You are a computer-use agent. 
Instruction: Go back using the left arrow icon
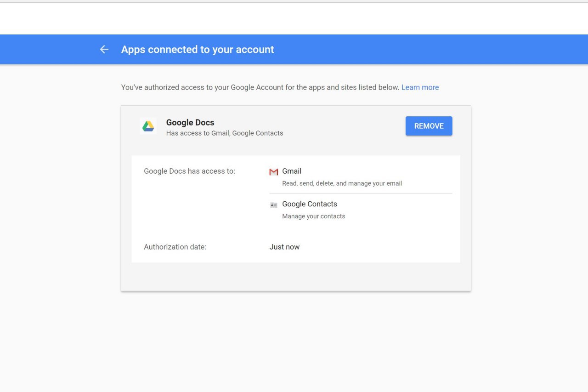coord(104,50)
